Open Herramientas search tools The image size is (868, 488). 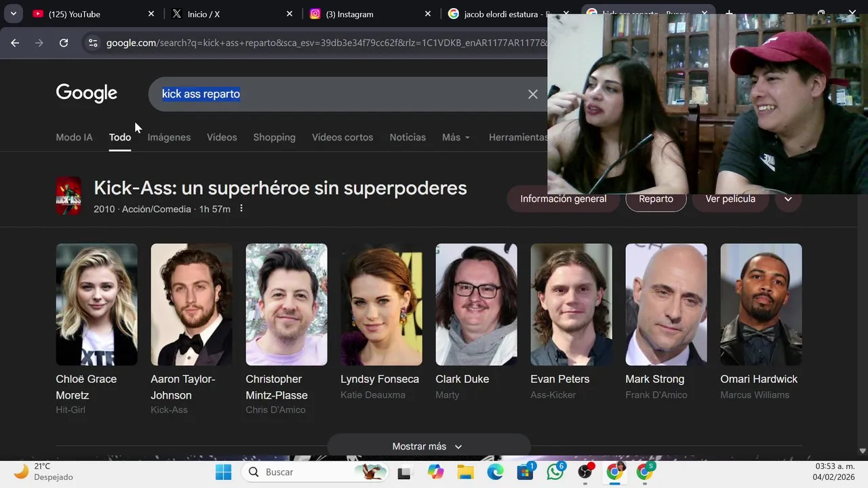coord(518,137)
